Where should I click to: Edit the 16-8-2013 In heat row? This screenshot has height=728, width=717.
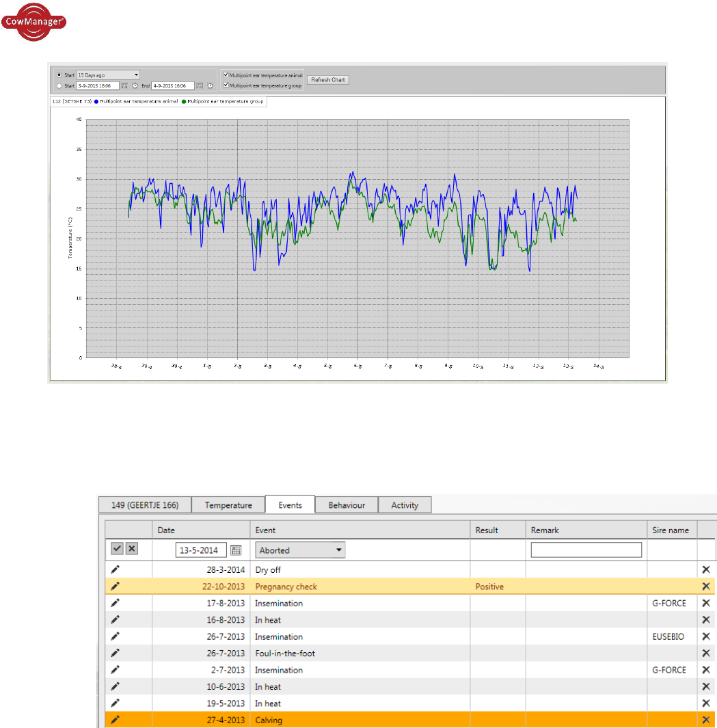click(115, 620)
